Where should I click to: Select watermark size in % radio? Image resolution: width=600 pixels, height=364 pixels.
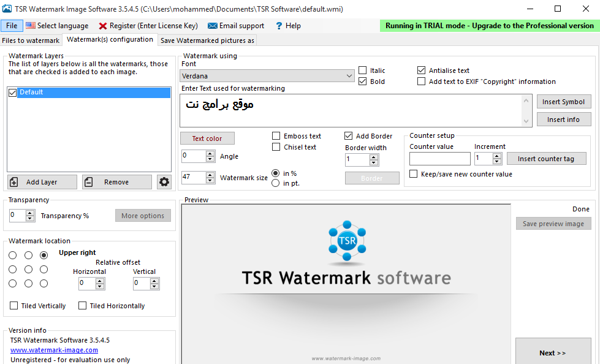(x=276, y=173)
